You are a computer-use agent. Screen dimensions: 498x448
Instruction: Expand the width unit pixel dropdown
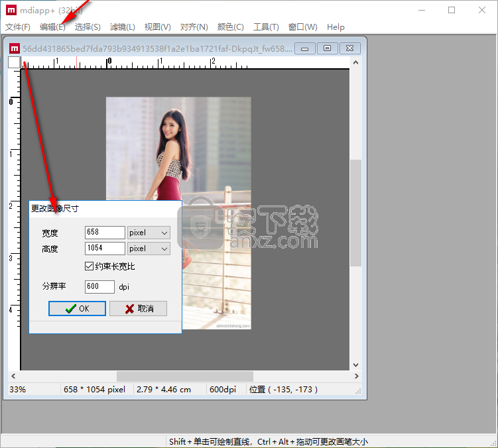click(x=164, y=233)
